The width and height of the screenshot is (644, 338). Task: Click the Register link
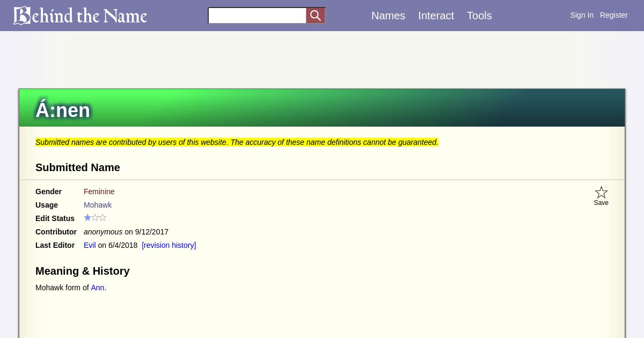coord(613,15)
